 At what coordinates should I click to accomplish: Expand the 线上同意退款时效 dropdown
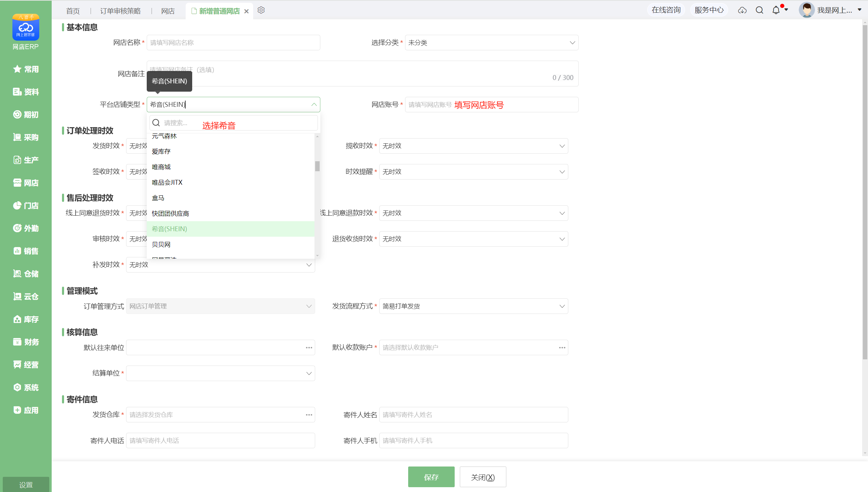pyautogui.click(x=562, y=213)
